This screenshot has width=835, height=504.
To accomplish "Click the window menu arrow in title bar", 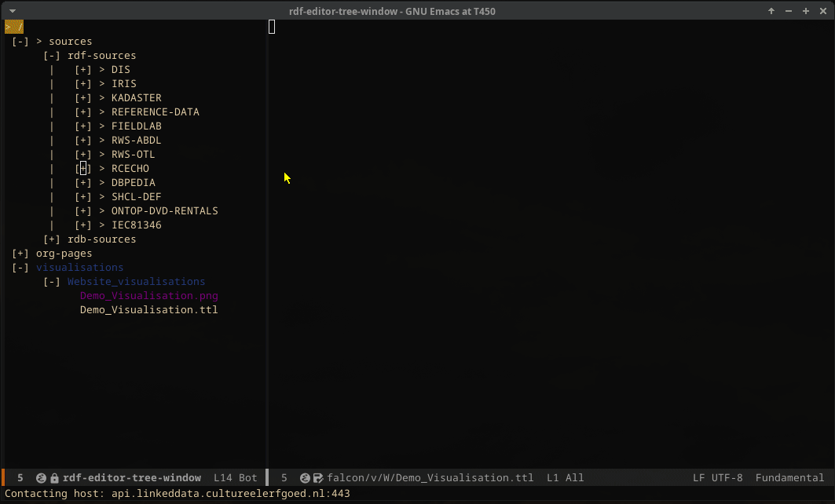I will pos(12,11).
